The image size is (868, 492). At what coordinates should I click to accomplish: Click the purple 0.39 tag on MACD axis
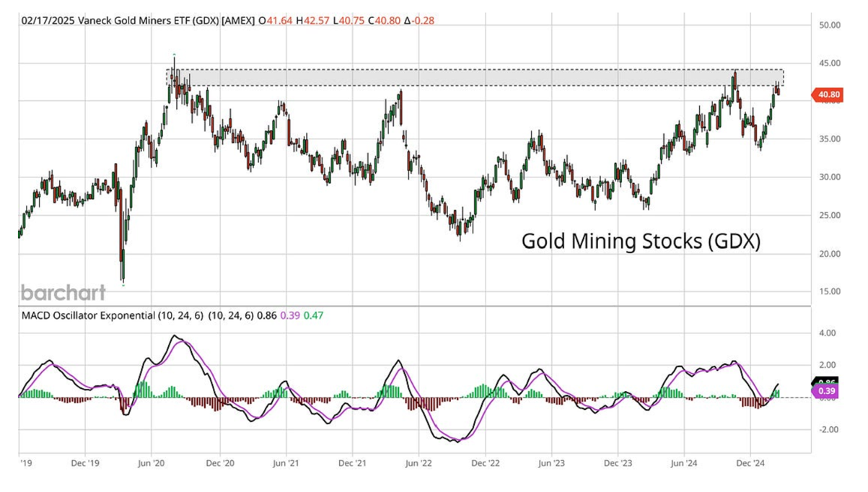[x=823, y=391]
